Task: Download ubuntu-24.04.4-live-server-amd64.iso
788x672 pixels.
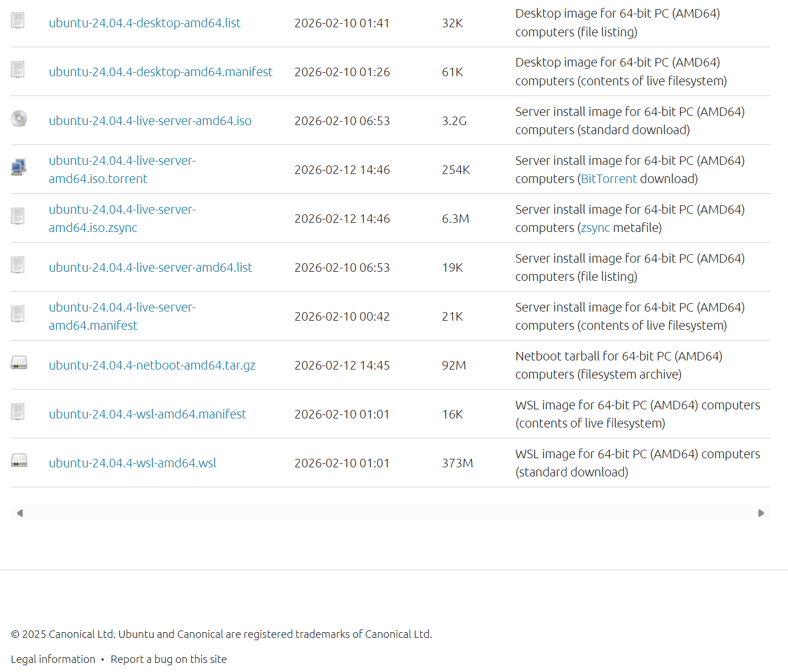Action: [150, 121]
